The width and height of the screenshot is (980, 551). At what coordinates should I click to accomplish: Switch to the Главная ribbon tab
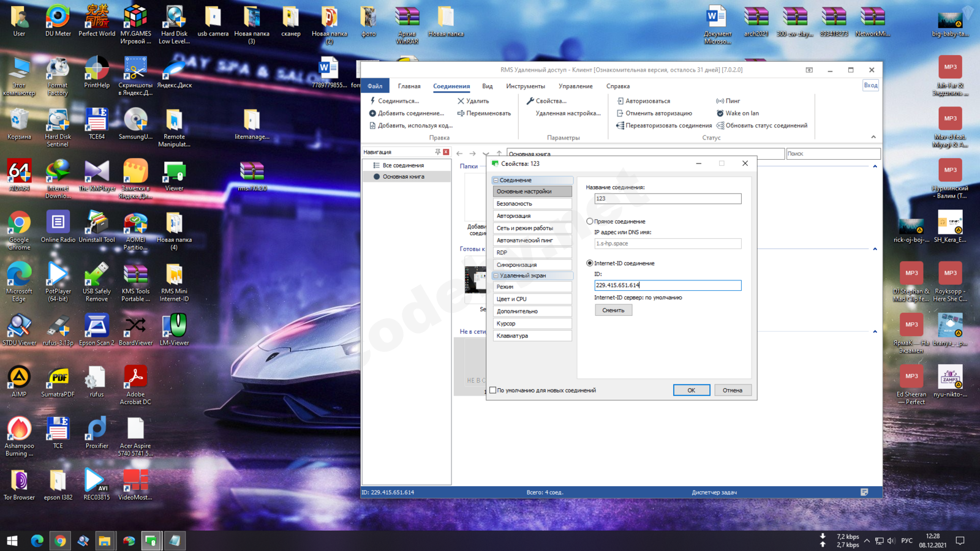(x=409, y=86)
